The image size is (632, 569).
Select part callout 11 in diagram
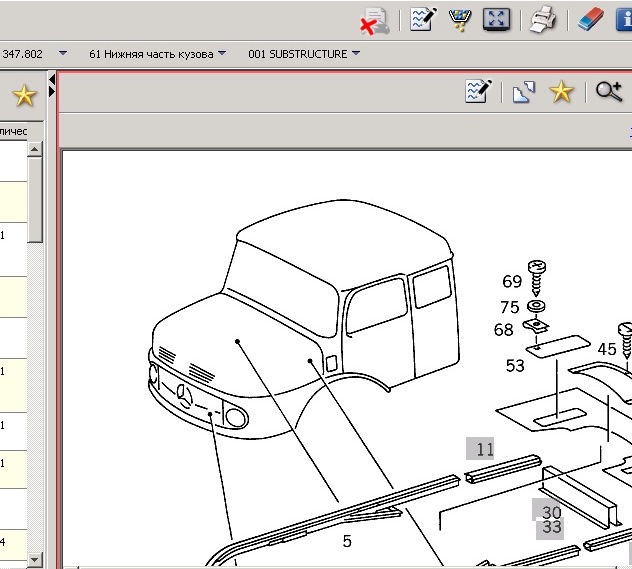click(x=485, y=449)
